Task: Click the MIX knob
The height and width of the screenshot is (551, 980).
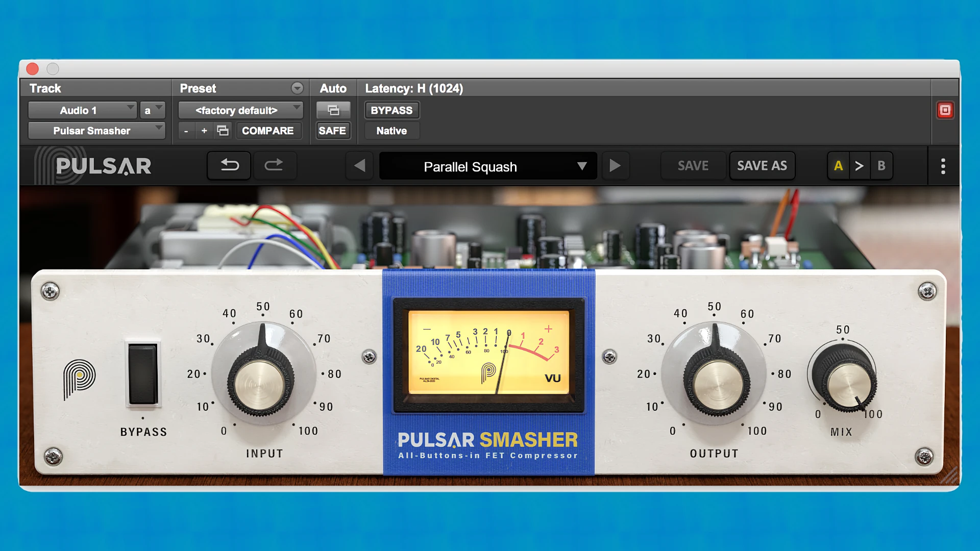Action: pyautogui.click(x=845, y=379)
